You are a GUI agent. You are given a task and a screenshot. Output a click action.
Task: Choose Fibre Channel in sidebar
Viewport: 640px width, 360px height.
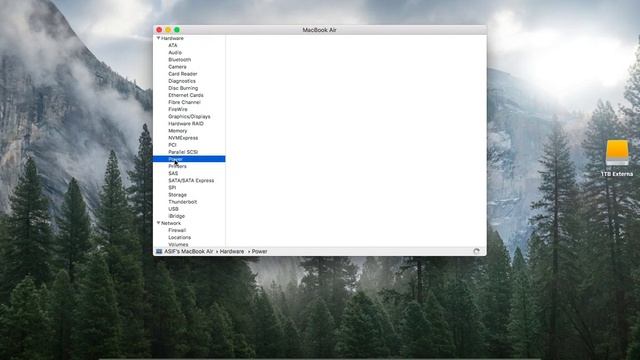click(184, 102)
